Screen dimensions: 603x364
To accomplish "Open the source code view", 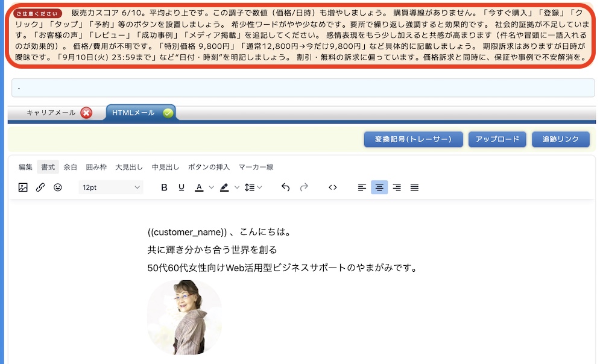I will tap(332, 187).
